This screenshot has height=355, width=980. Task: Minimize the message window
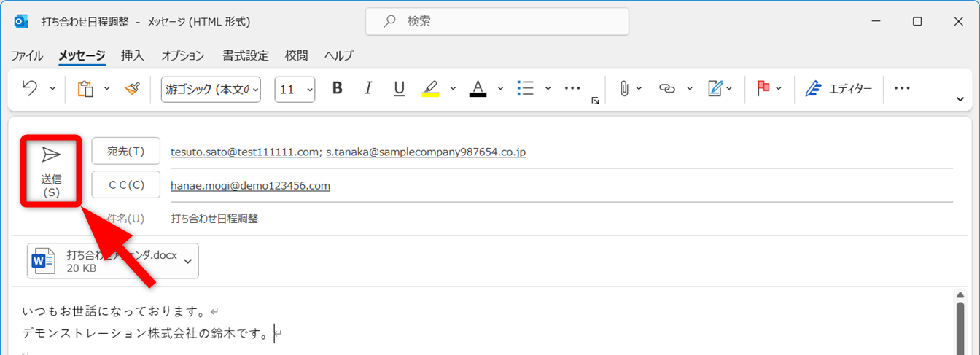[x=876, y=22]
